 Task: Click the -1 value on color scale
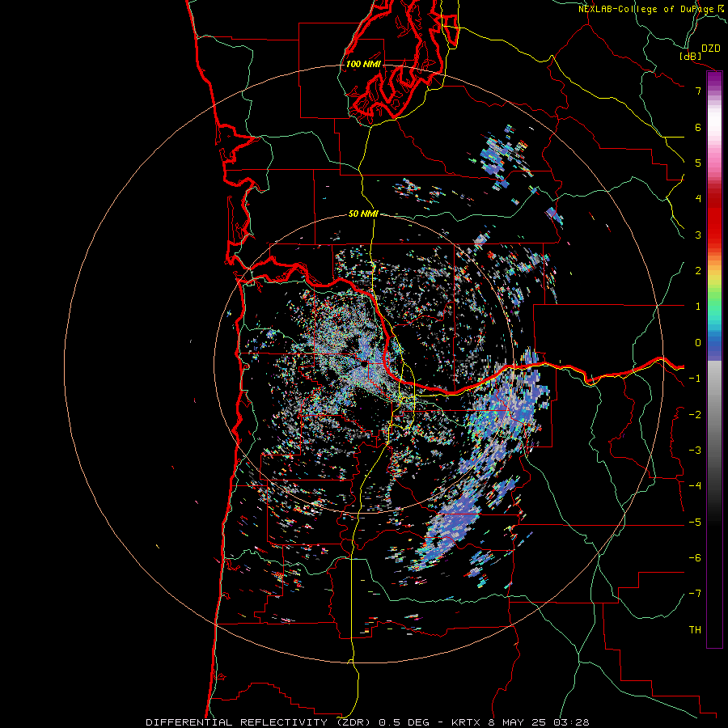click(x=695, y=379)
